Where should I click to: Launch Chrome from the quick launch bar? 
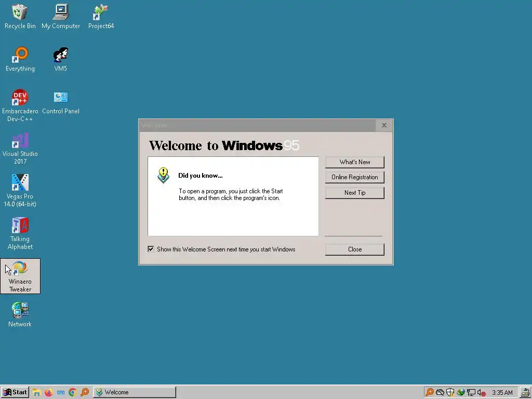72,392
